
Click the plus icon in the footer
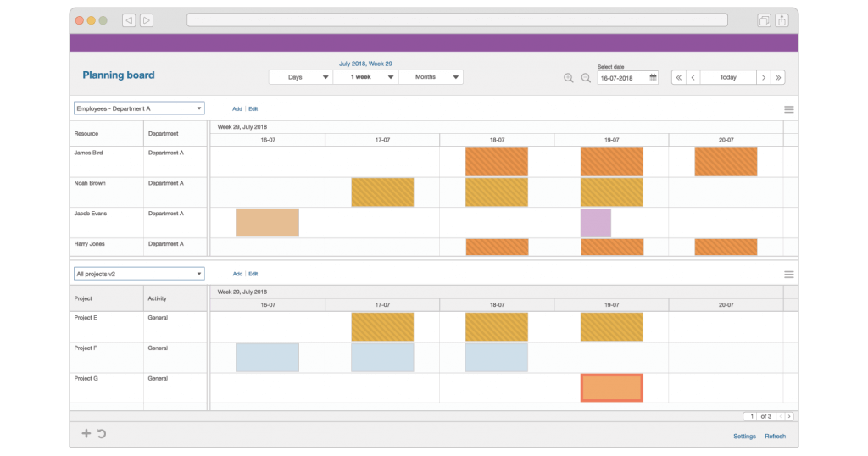pos(86,434)
